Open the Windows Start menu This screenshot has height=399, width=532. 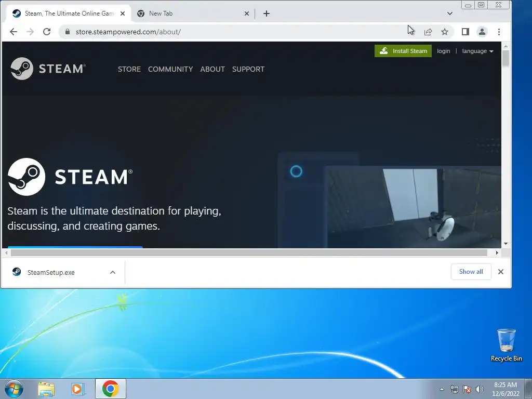pyautogui.click(x=14, y=389)
